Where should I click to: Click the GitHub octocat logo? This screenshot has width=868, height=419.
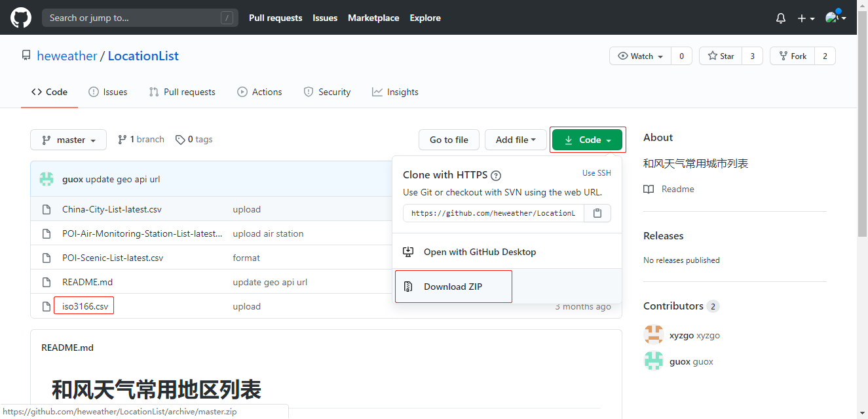pos(21,18)
